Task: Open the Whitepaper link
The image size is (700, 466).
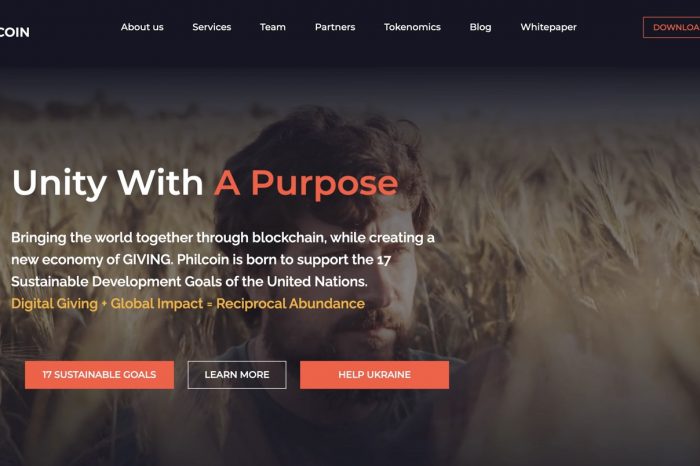Action: (548, 27)
